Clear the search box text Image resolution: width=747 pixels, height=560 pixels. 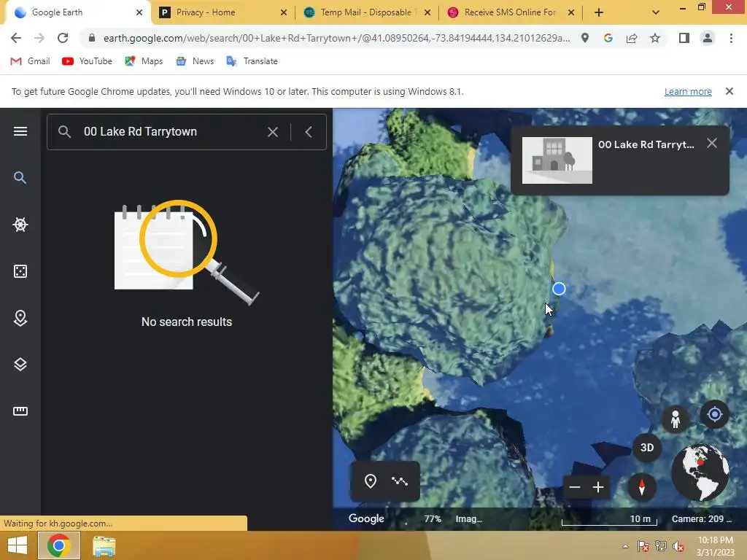[x=273, y=132]
